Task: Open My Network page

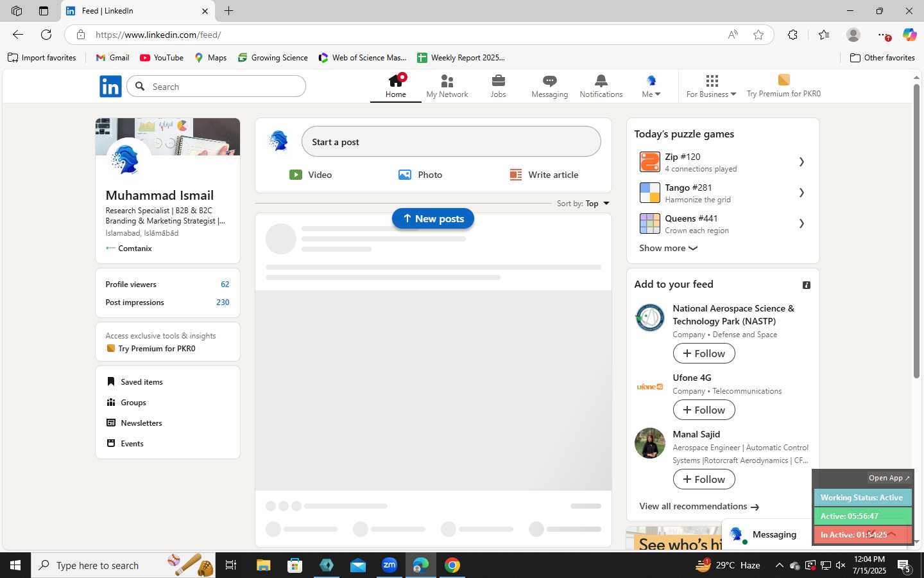Action: tap(447, 86)
